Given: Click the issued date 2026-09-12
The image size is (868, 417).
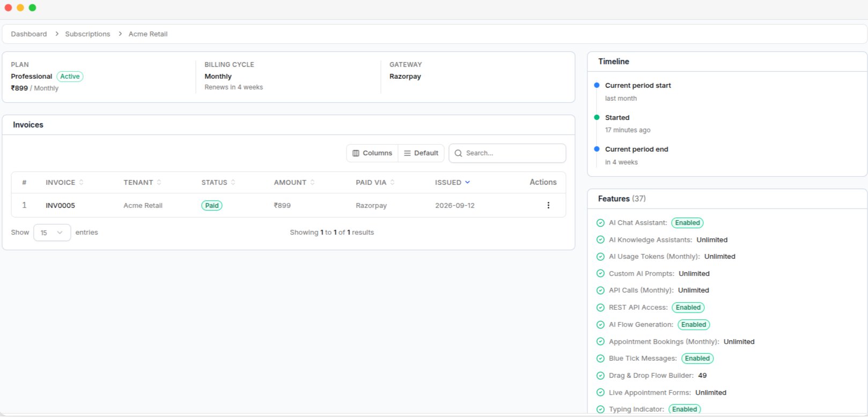Looking at the screenshot, I should 455,205.
